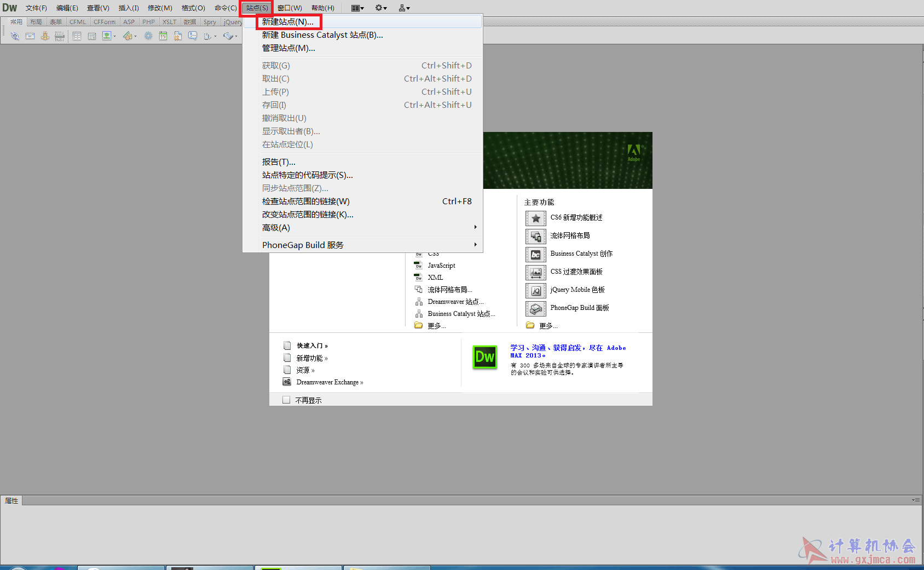This screenshot has height=570, width=924.
Task: Click the Dw application logo in menu bar
Action: click(x=10, y=8)
